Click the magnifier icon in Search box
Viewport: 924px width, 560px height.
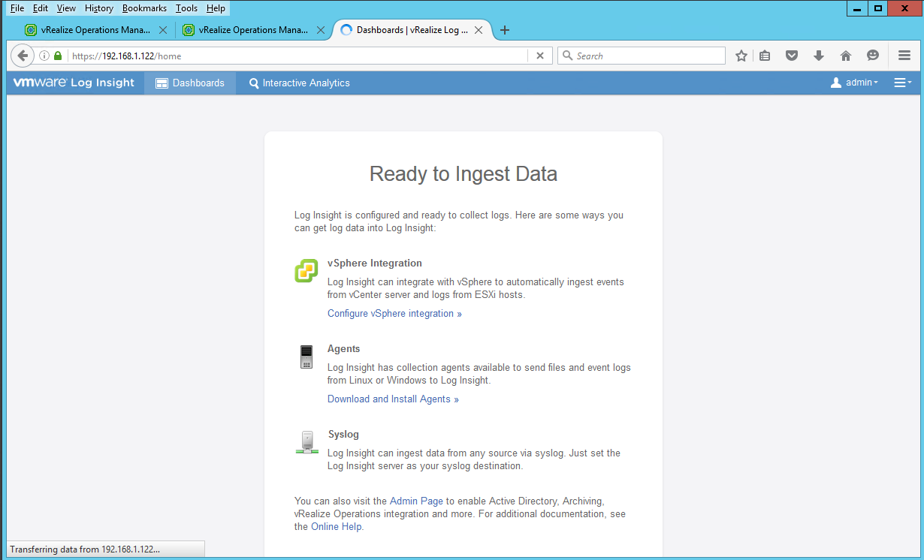tap(568, 56)
